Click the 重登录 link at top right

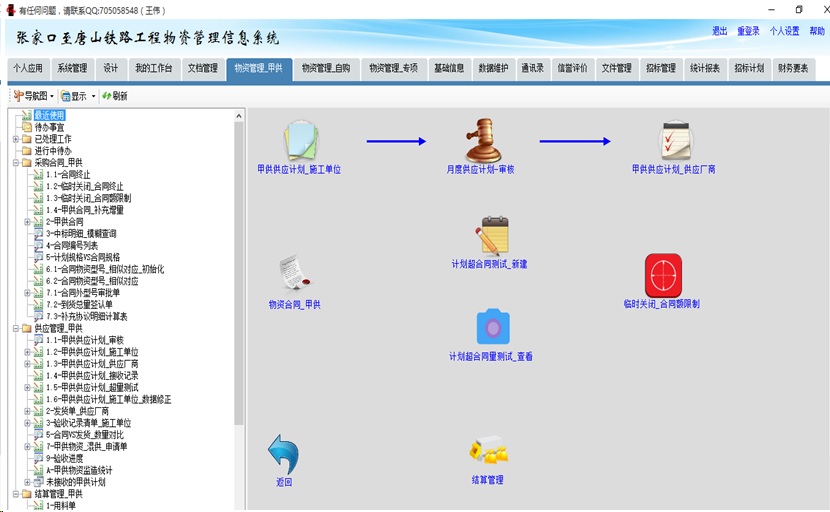point(748,31)
